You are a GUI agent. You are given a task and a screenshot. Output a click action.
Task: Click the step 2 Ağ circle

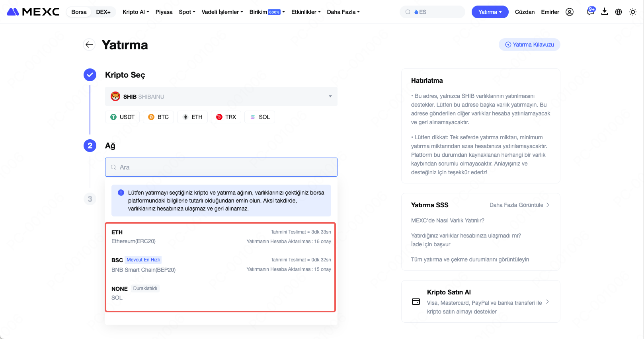click(x=90, y=146)
